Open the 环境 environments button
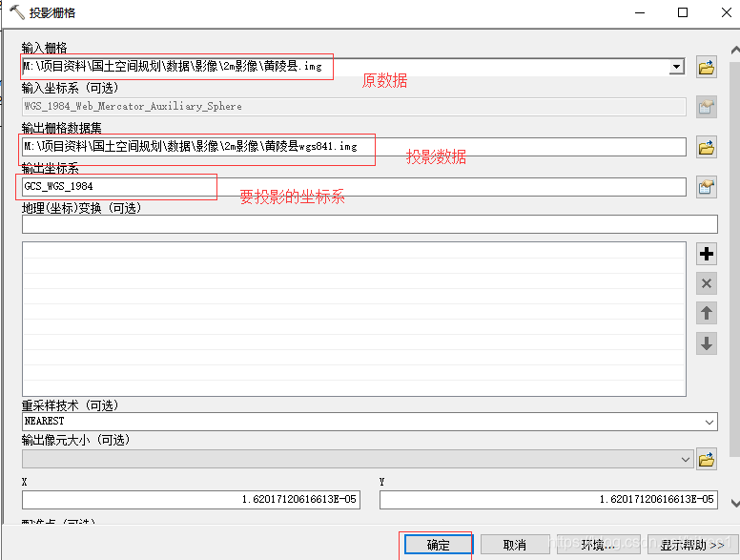 tap(599, 545)
